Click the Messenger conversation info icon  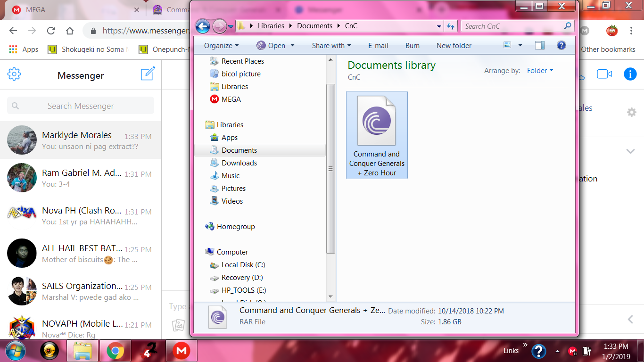(630, 74)
